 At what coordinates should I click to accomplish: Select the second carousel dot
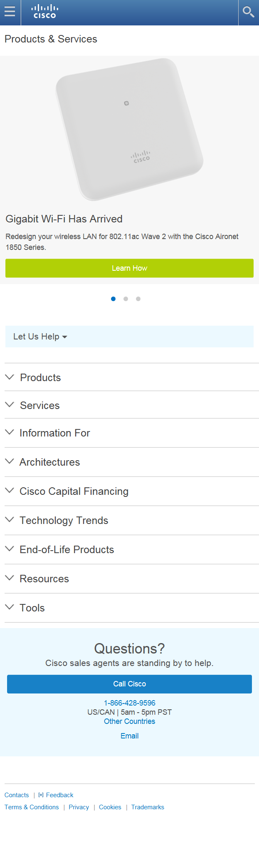point(126,299)
